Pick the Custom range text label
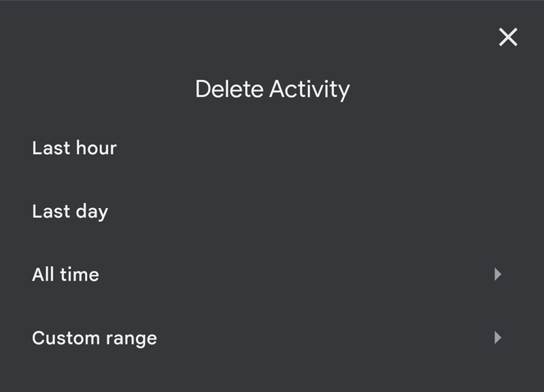The height and width of the screenshot is (392, 544). click(95, 338)
